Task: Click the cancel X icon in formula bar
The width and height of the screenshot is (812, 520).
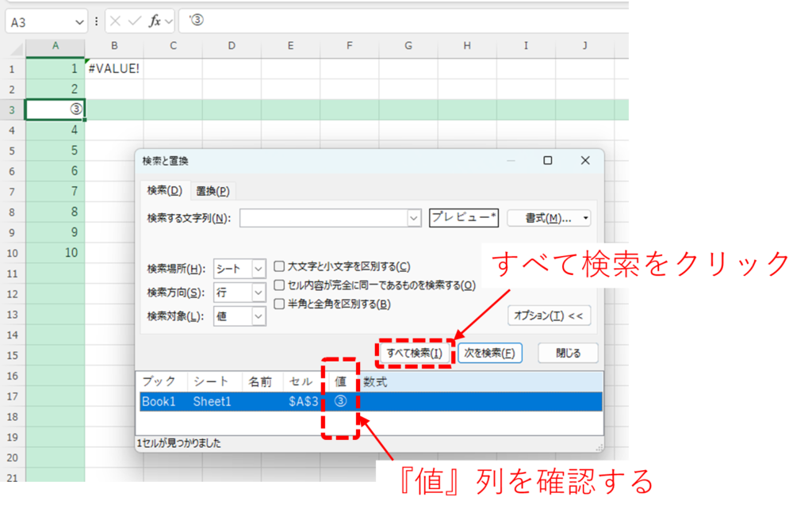Action: click(115, 21)
